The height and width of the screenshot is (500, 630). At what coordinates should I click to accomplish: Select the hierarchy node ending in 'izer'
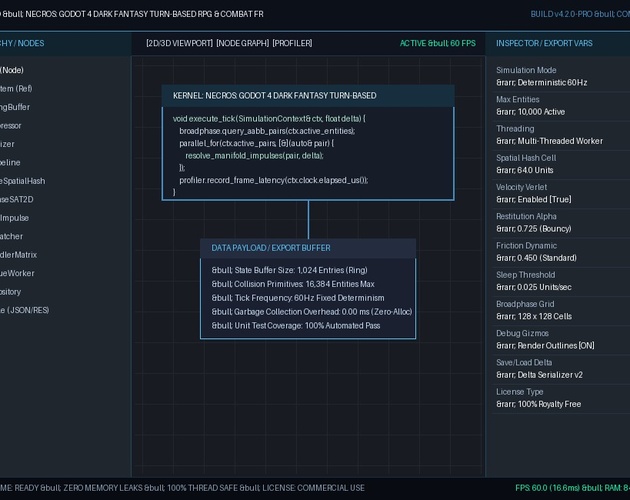(7, 144)
